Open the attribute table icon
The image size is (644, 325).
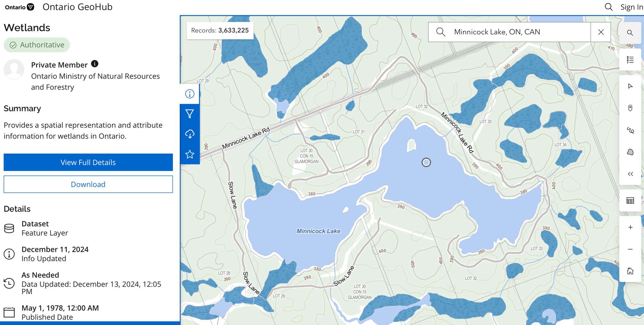tap(630, 201)
